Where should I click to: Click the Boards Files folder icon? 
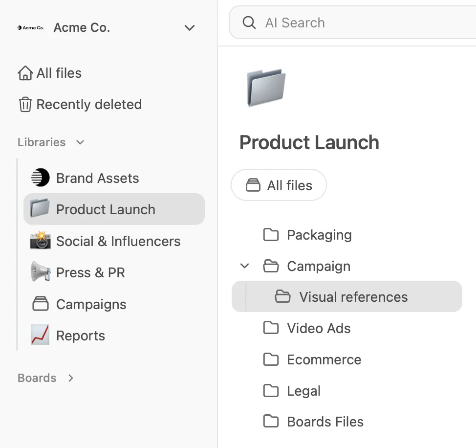click(x=271, y=421)
